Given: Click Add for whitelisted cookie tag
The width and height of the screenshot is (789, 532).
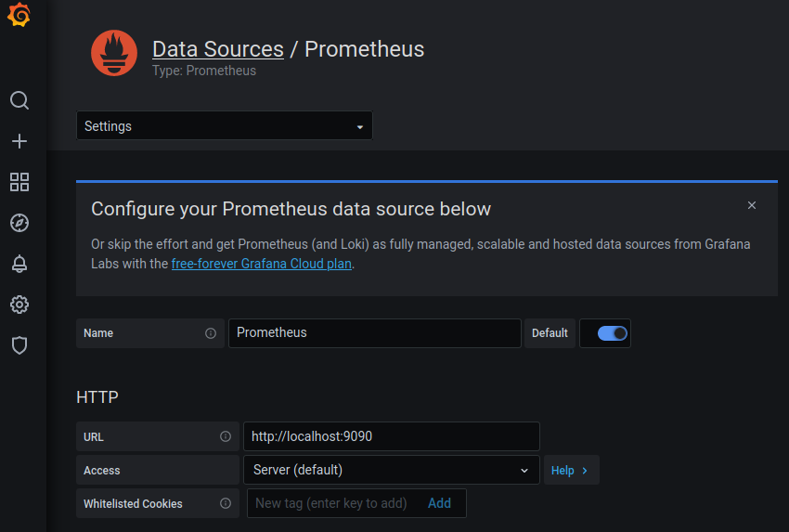Looking at the screenshot, I should coord(439,503).
